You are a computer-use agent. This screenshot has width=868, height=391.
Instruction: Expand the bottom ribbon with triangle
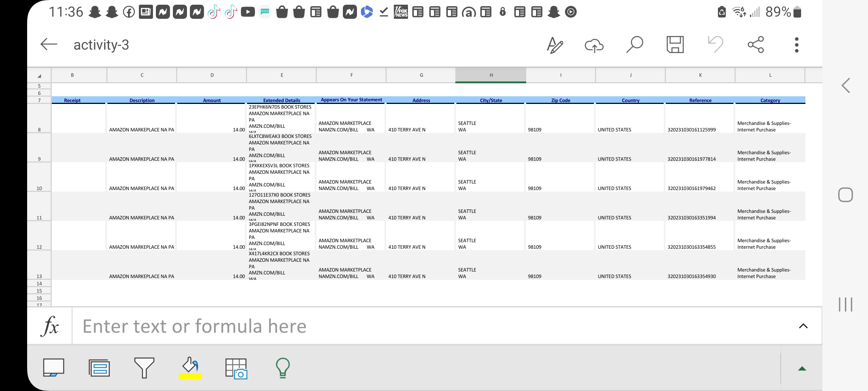pos(802,369)
